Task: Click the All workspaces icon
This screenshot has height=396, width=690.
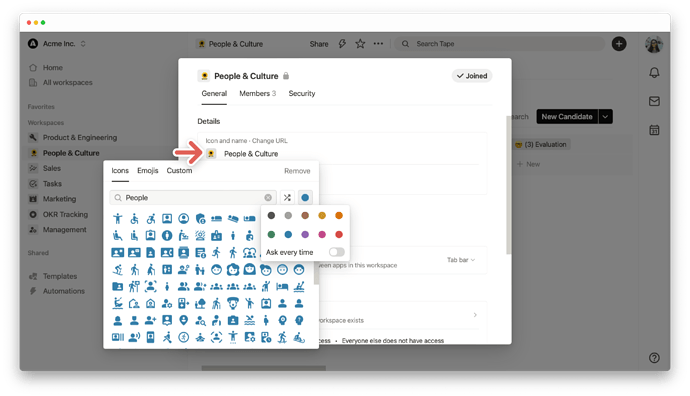Action: point(33,83)
